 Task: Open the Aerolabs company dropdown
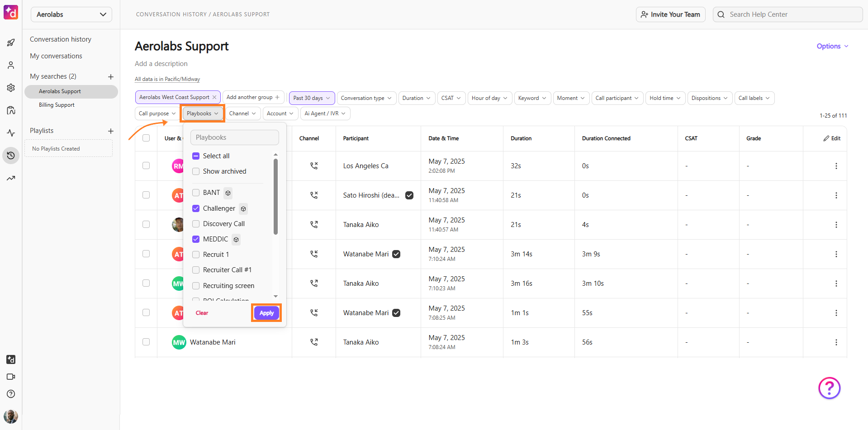71,14
